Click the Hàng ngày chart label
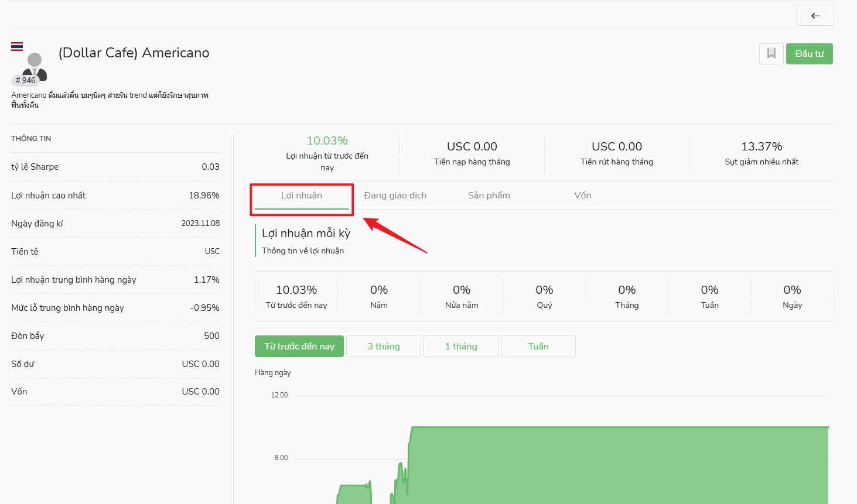 [273, 372]
